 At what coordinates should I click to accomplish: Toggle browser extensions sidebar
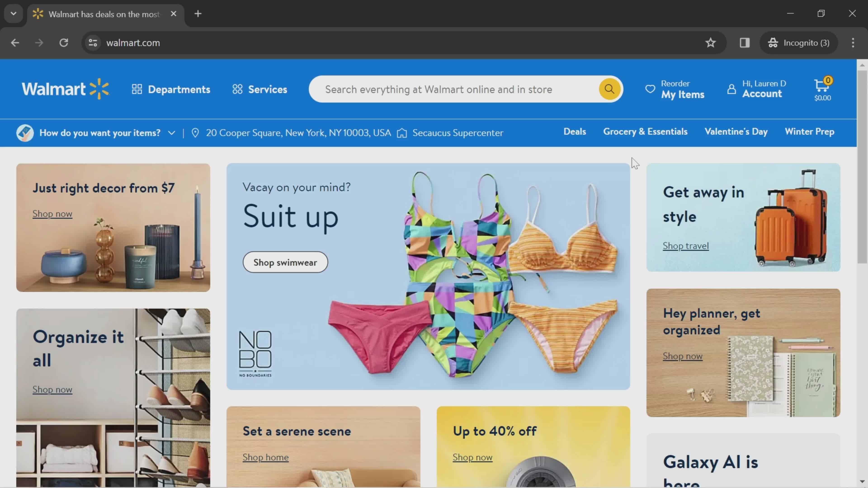pos(745,42)
